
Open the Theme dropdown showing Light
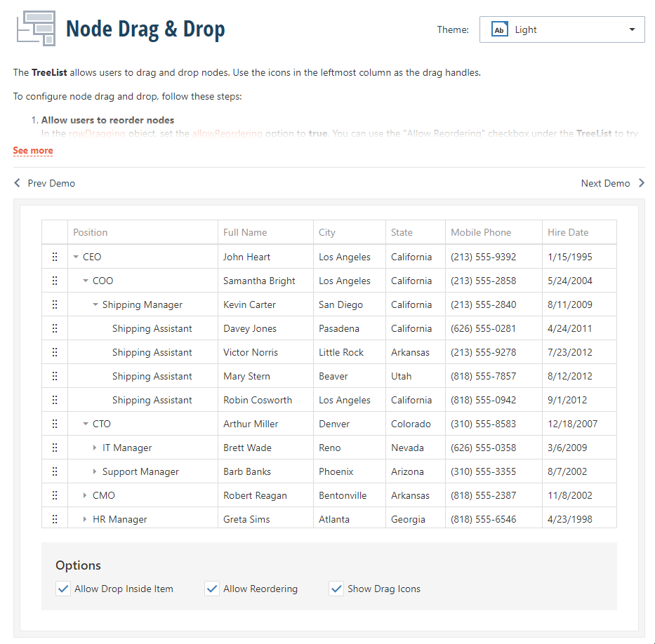tap(562, 29)
